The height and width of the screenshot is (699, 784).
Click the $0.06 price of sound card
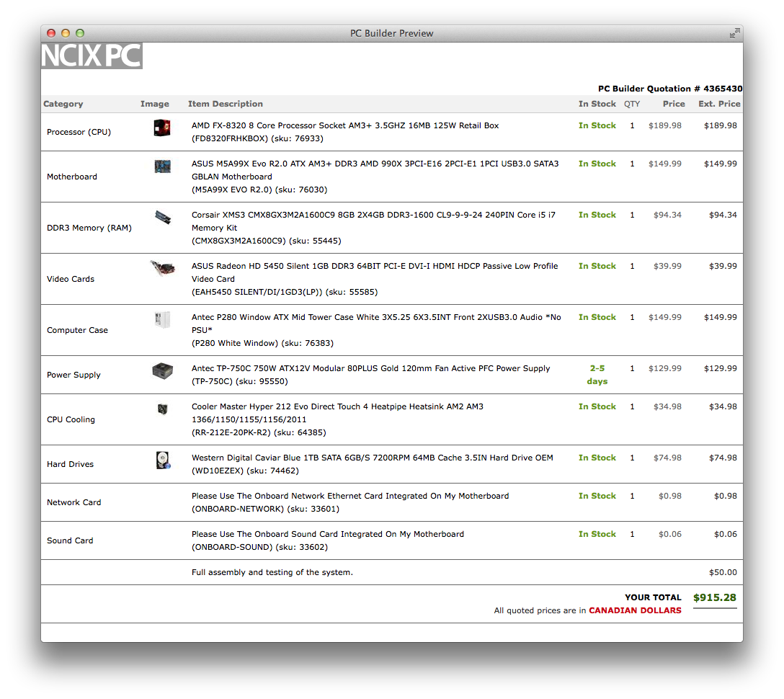pos(670,534)
